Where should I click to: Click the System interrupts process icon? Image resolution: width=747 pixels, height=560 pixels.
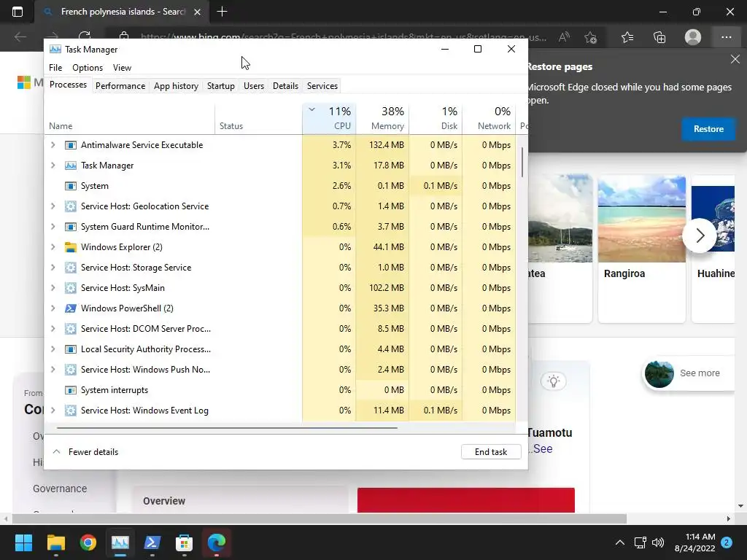point(71,391)
